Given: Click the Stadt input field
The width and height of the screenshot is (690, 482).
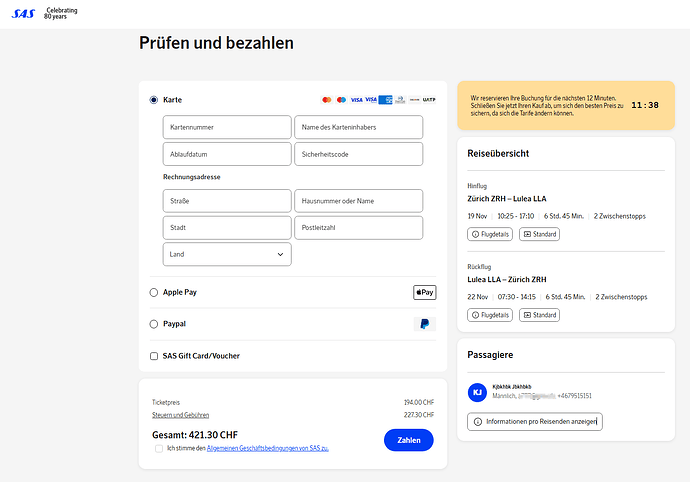Looking at the screenshot, I should pos(227,228).
